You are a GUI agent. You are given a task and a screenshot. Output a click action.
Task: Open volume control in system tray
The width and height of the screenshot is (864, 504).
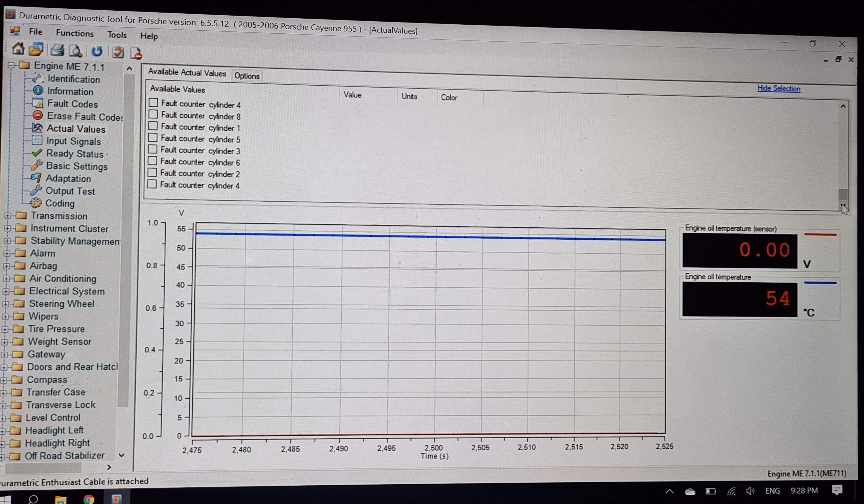pyautogui.click(x=750, y=491)
